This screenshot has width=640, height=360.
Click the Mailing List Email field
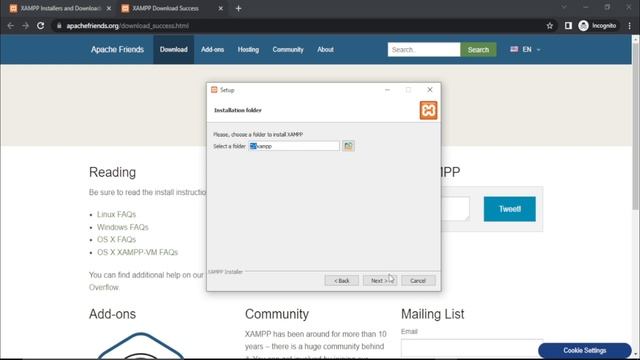tap(472, 348)
